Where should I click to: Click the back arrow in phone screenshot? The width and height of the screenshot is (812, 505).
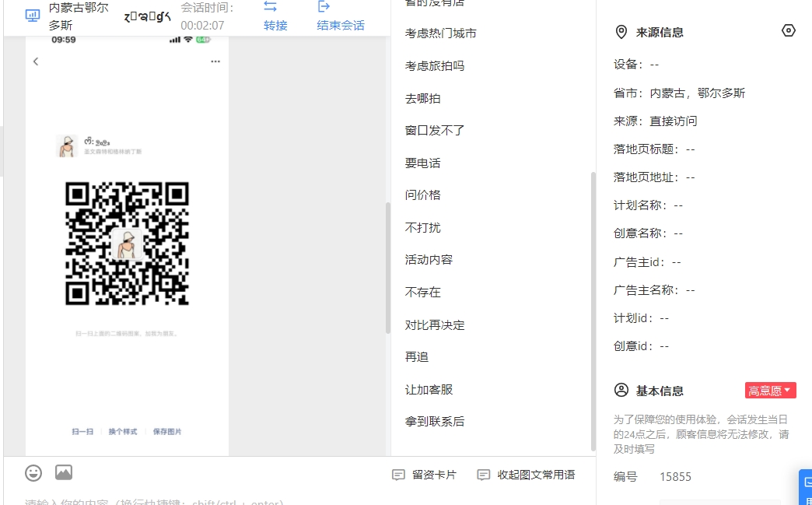[36, 61]
